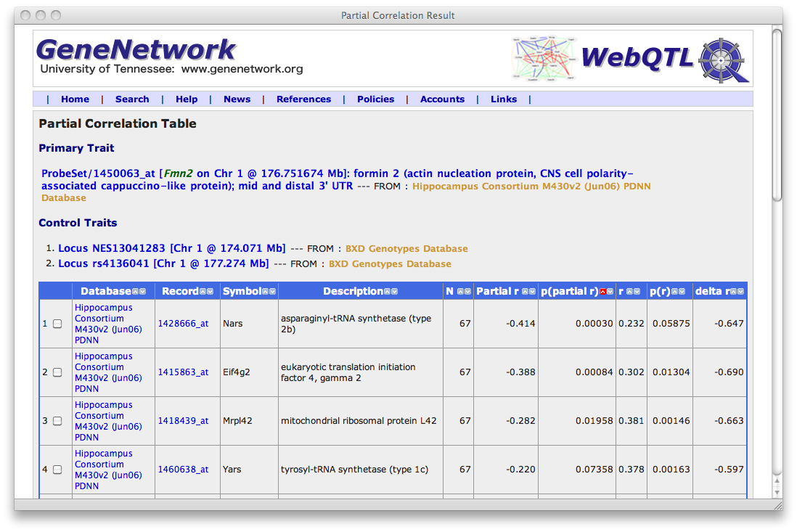Click Locus rs4136041 control trait link

click(x=163, y=263)
